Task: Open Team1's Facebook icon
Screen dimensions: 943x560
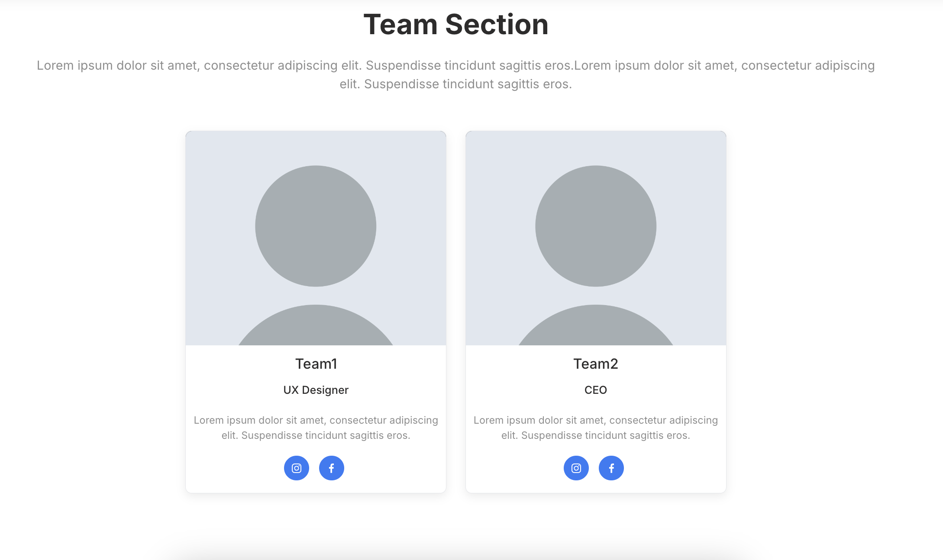Action: point(332,468)
